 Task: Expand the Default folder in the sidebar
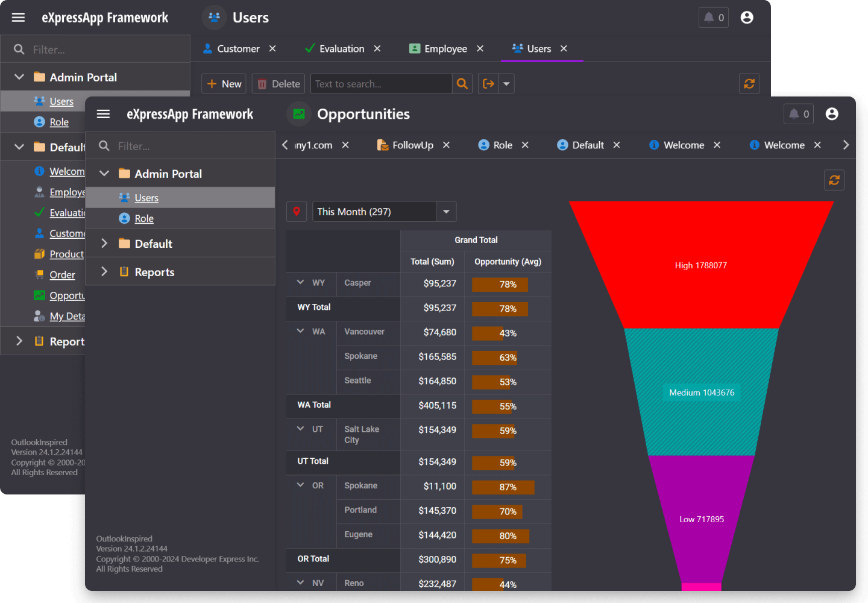[104, 243]
